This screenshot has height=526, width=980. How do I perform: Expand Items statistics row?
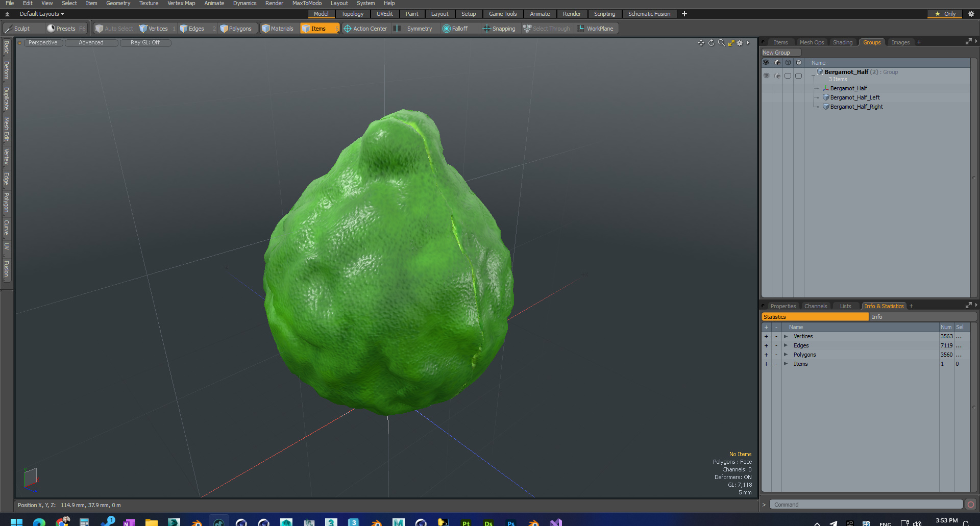[786, 364]
